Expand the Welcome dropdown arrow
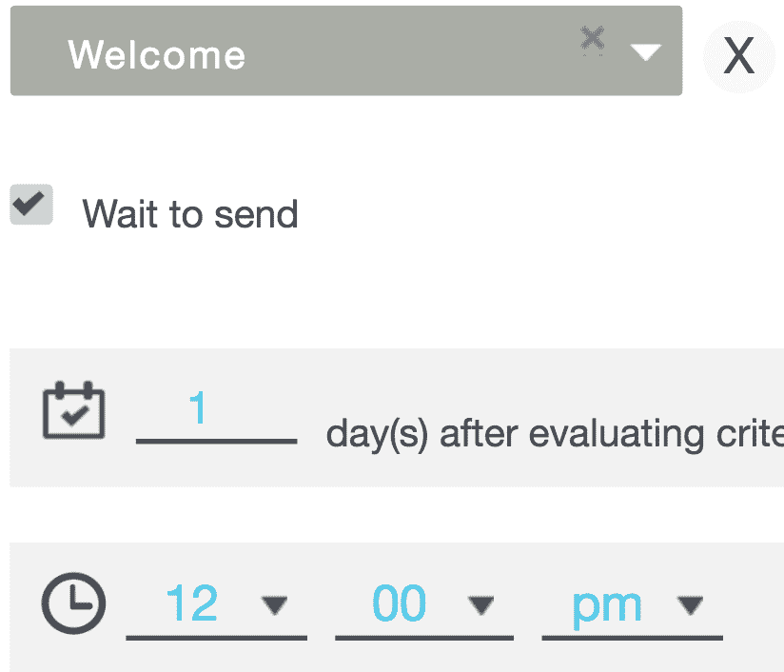This screenshot has height=672, width=784. (646, 52)
